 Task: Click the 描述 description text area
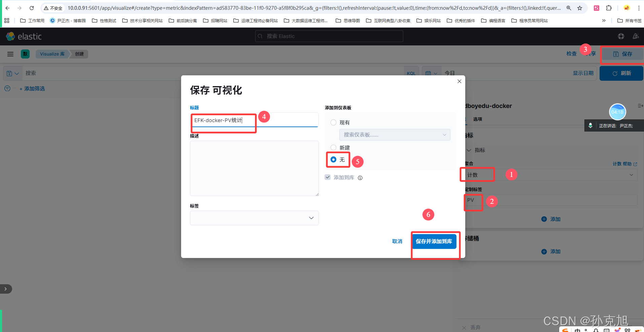[x=254, y=168]
